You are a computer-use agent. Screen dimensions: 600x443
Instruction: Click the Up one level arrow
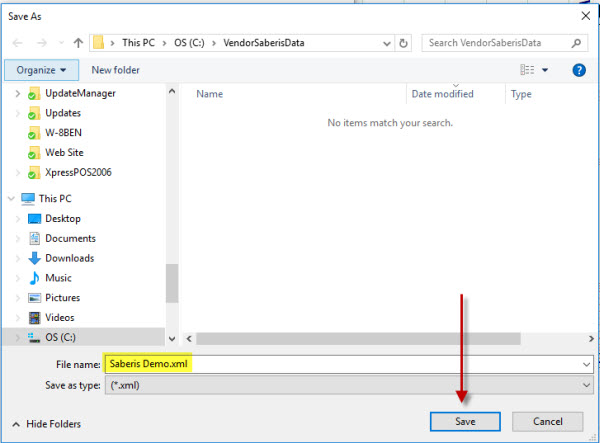pos(76,44)
